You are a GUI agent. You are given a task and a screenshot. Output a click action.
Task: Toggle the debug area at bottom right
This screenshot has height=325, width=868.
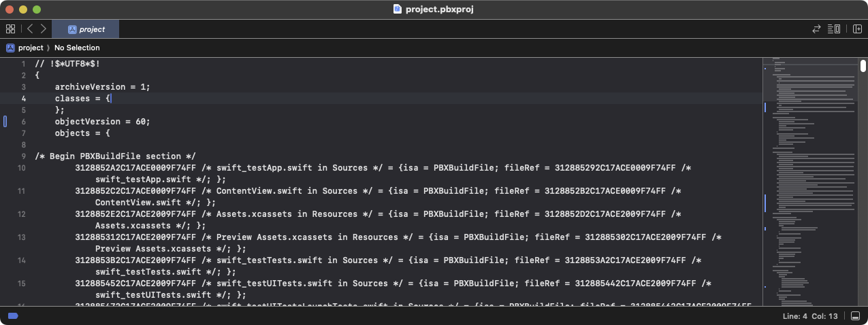(856, 316)
